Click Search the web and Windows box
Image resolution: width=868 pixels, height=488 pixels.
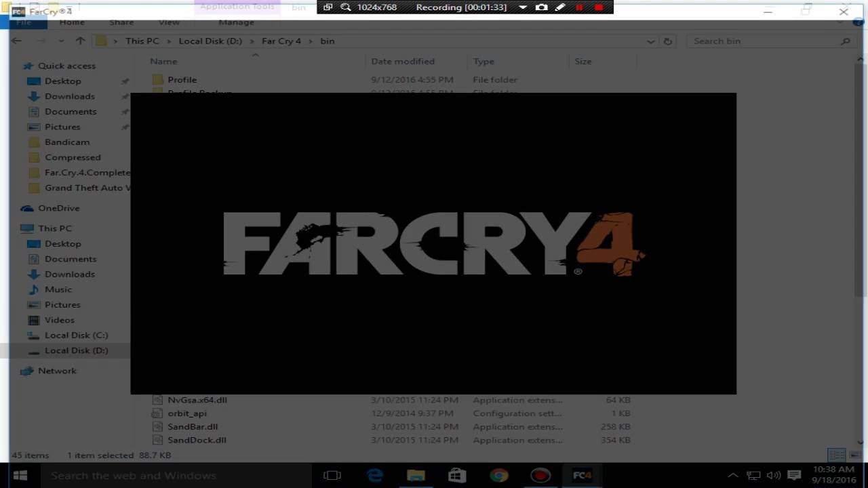point(175,475)
